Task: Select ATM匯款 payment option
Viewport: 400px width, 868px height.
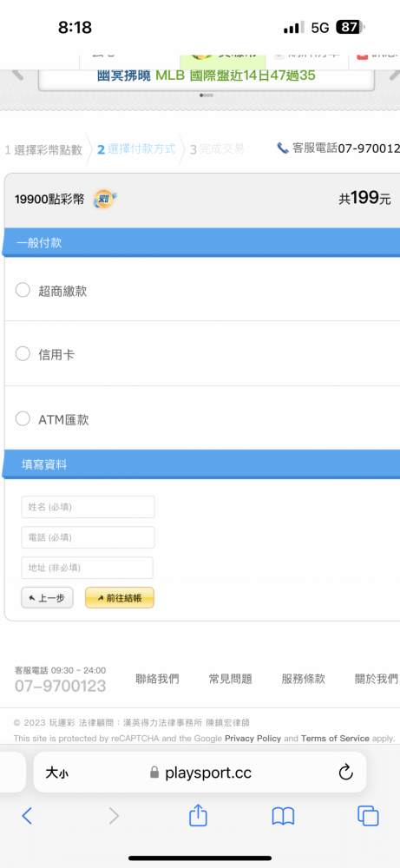Action: (x=23, y=419)
